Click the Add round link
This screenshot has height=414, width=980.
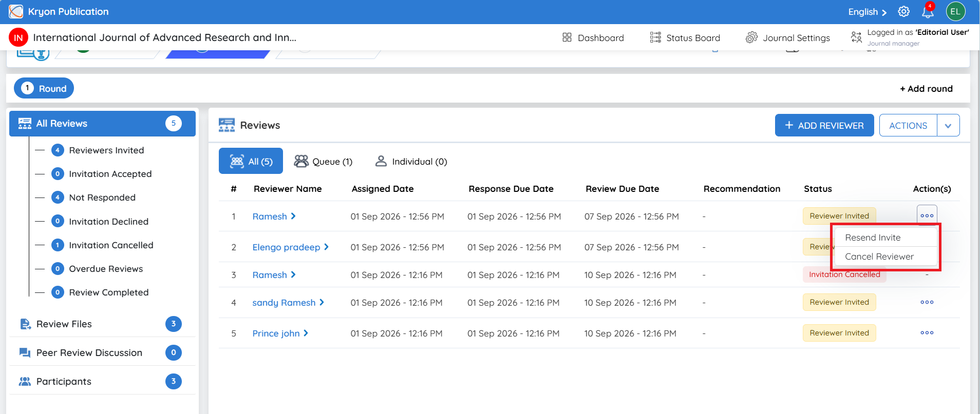(926, 89)
